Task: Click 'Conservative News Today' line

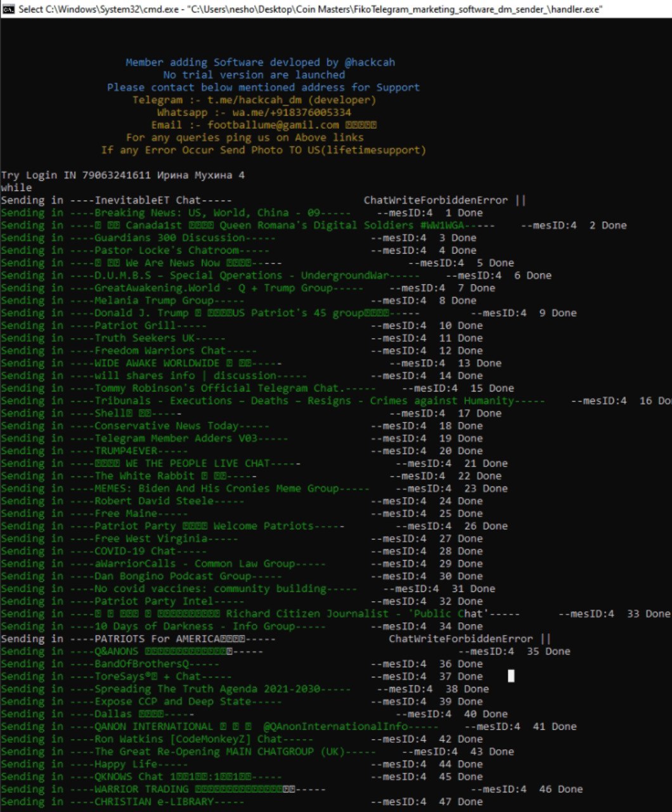Action: pos(242,426)
